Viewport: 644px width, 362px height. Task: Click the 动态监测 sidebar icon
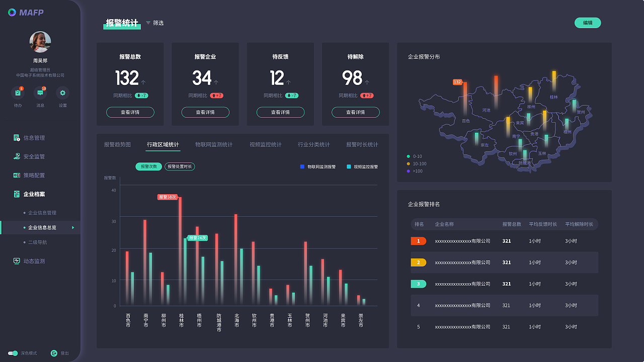(17, 261)
